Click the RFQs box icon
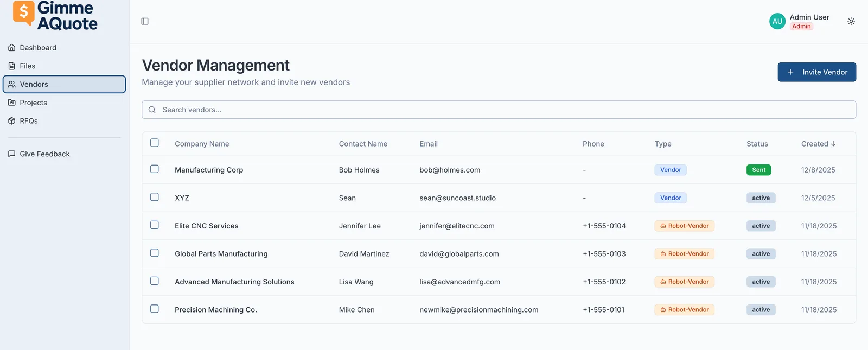The width and height of the screenshot is (868, 350). [12, 121]
